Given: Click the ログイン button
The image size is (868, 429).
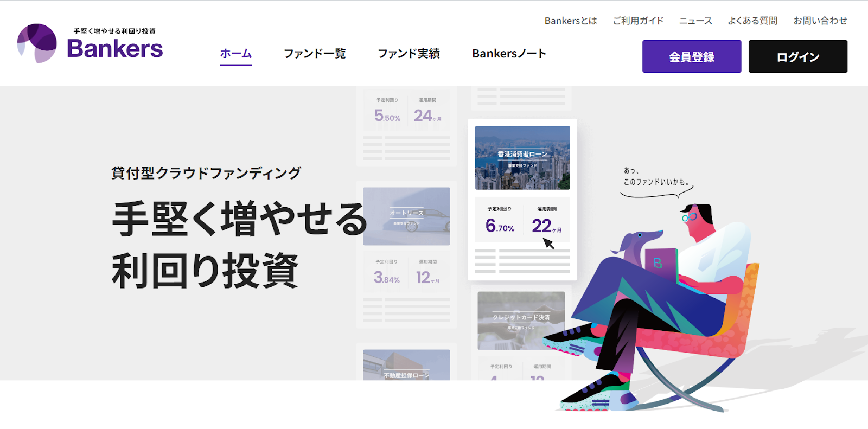Looking at the screenshot, I should click(x=798, y=56).
